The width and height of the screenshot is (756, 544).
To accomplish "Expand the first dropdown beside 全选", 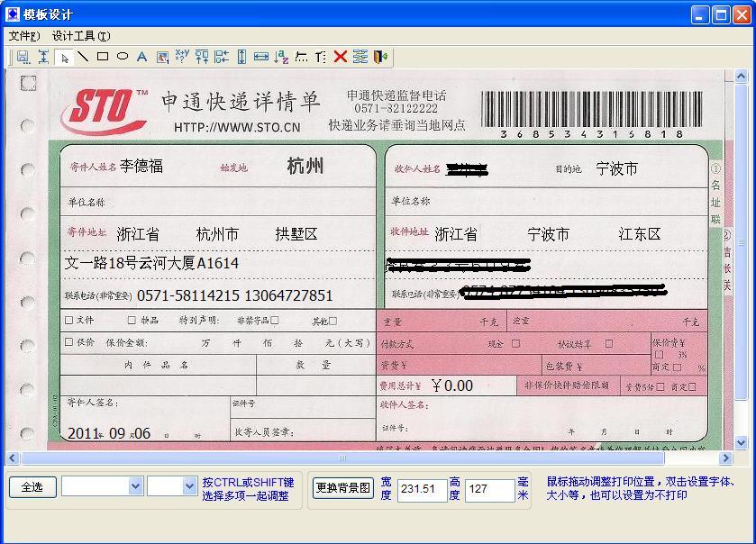I will (135, 486).
